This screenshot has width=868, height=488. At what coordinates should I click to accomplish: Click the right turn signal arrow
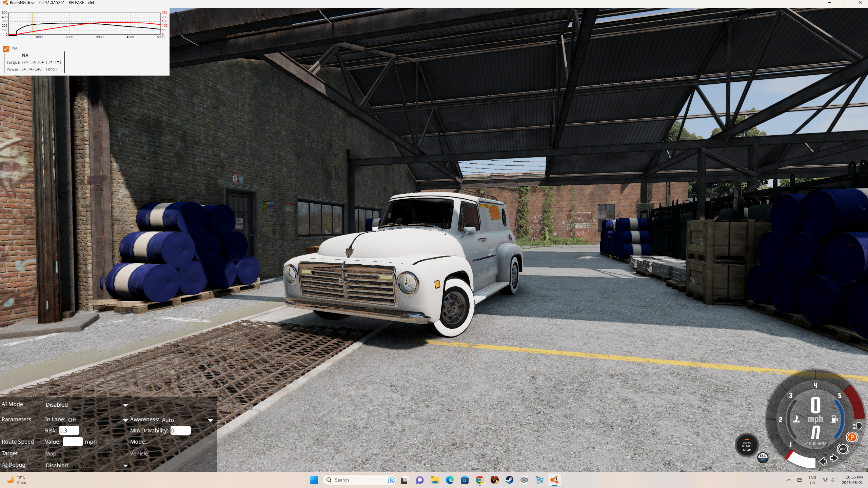(834, 459)
